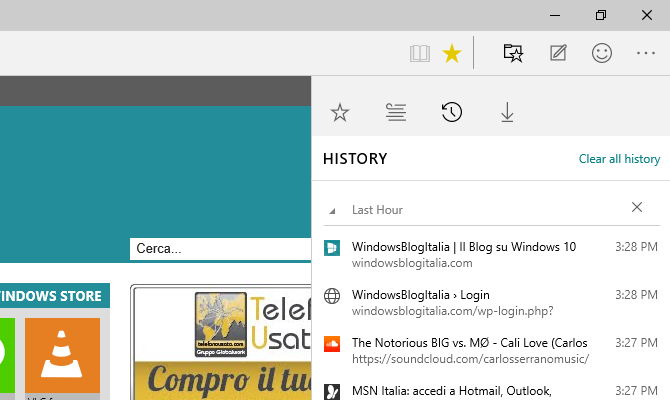The height and width of the screenshot is (400, 670).
Task: Open the VLC orange cone tile
Action: point(62,356)
